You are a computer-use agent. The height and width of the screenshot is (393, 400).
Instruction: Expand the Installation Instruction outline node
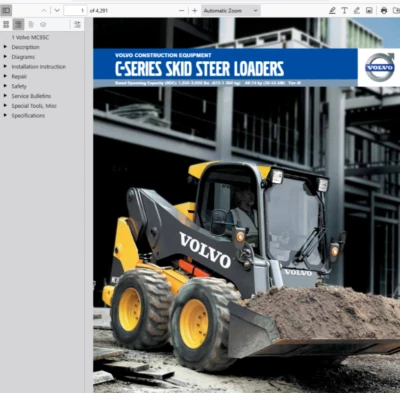(5, 66)
